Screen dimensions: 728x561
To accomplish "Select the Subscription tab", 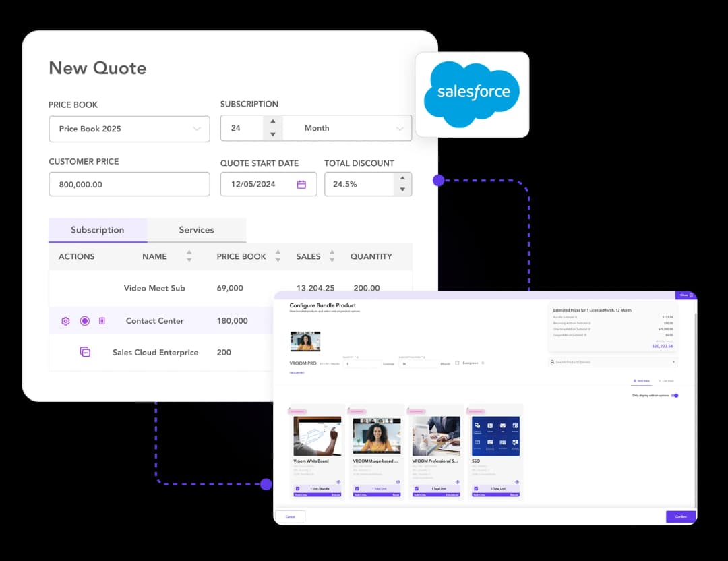I will (x=98, y=230).
